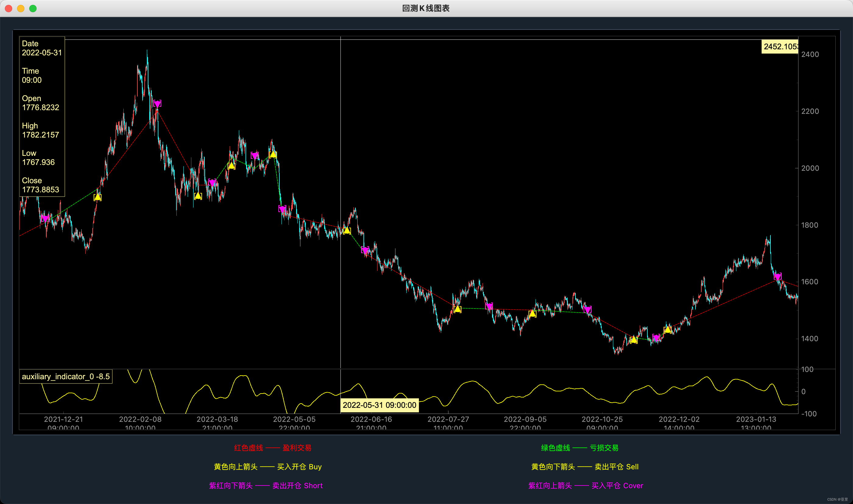853x504 pixels.
Task: Click the 2022-09-05 tick label on the time axis
Action: tap(525, 419)
